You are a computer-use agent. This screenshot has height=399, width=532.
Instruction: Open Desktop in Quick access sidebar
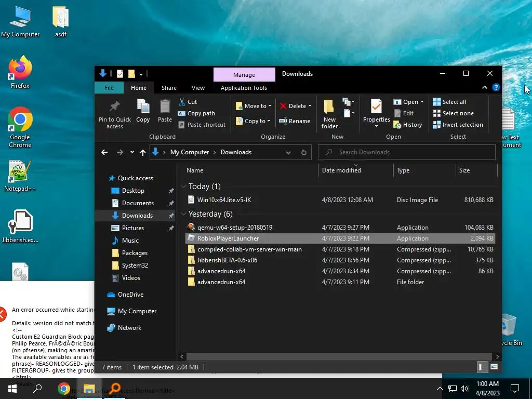pos(133,190)
